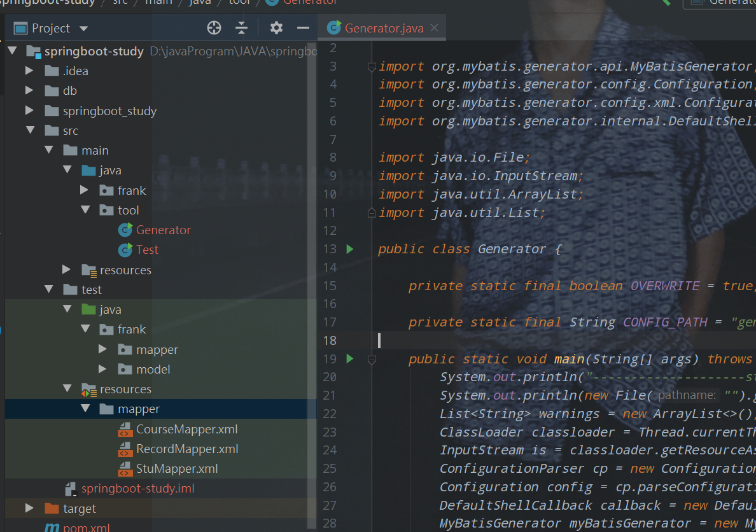Click the tool package icon
This screenshot has width=756, height=532.
point(106,210)
